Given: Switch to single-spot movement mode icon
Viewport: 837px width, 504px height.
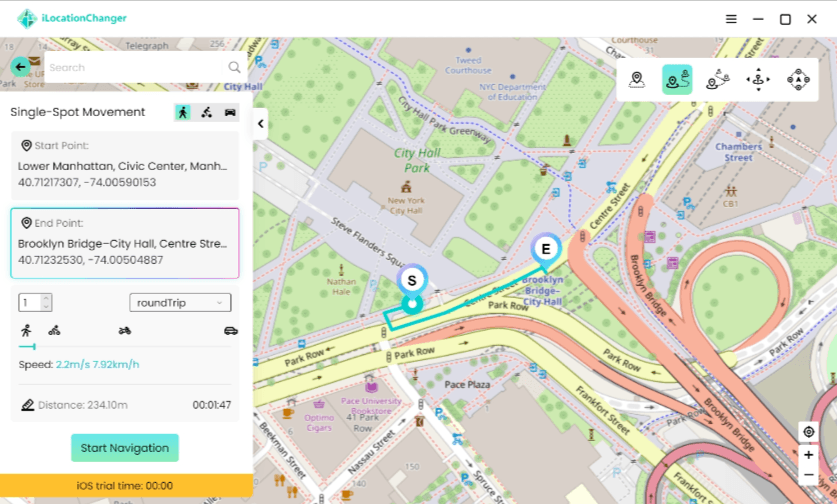Looking at the screenshot, I should click(677, 80).
